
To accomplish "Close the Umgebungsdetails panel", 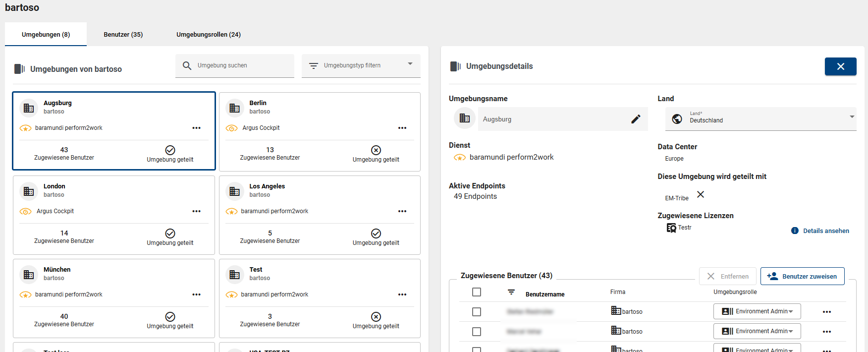I will 840,66.
